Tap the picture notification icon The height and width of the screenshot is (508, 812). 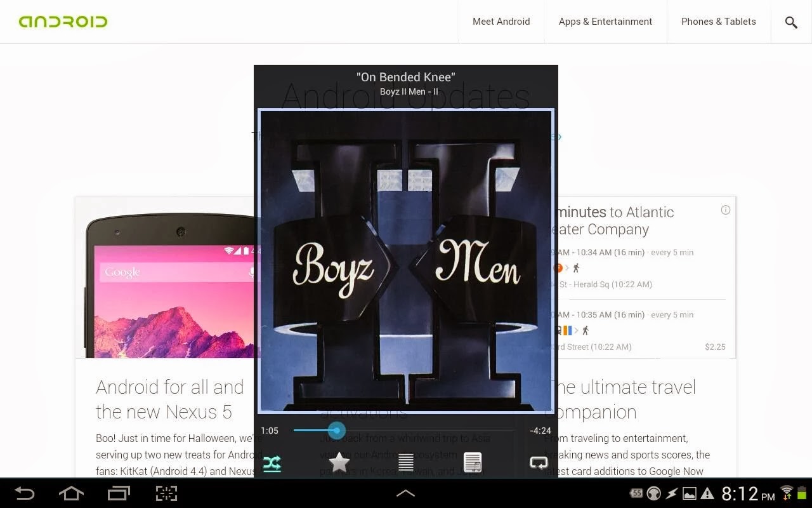689,494
